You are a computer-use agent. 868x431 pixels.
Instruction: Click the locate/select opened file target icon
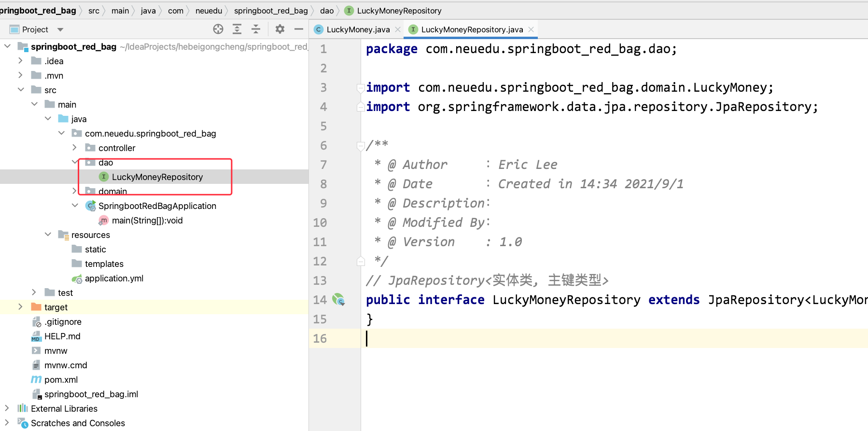tap(218, 29)
